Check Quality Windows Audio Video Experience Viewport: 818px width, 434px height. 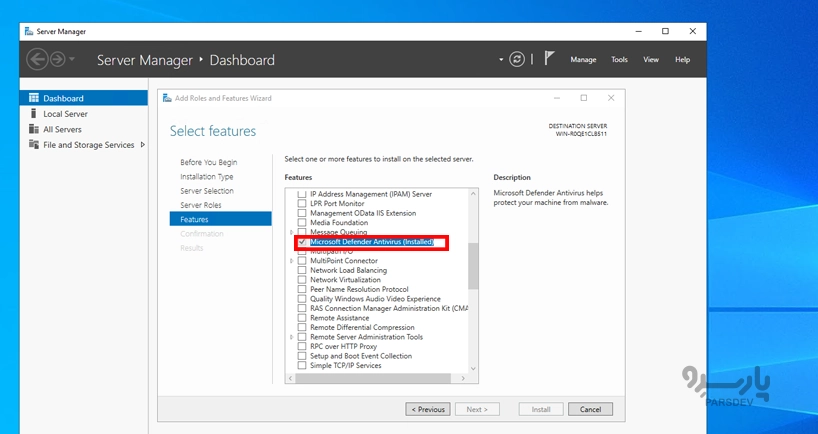302,299
